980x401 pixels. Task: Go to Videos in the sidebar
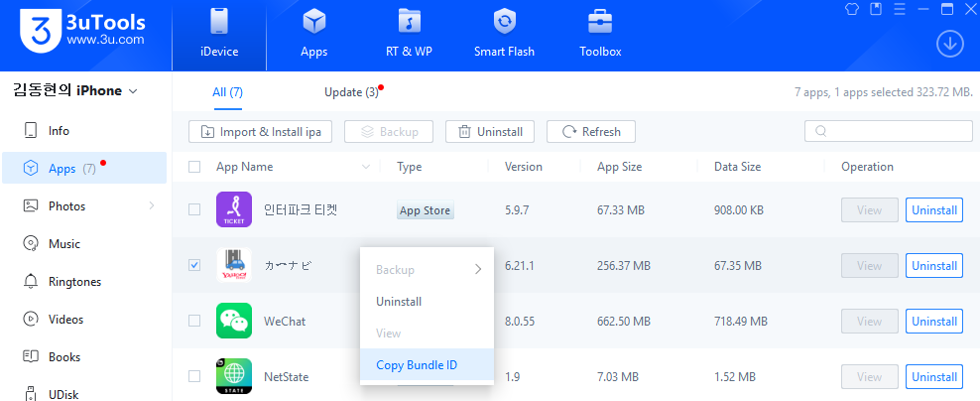pos(65,320)
